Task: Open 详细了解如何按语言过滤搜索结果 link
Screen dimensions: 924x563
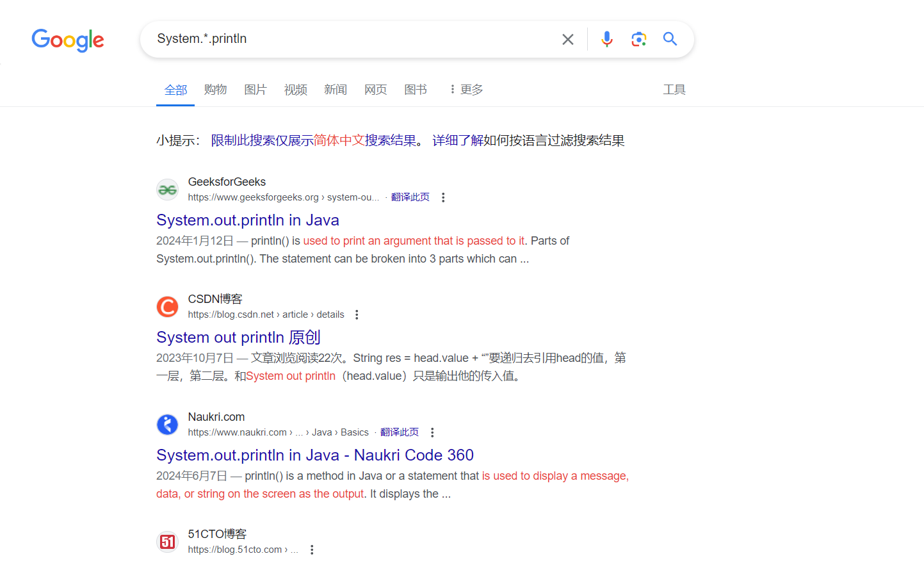Action: (528, 140)
